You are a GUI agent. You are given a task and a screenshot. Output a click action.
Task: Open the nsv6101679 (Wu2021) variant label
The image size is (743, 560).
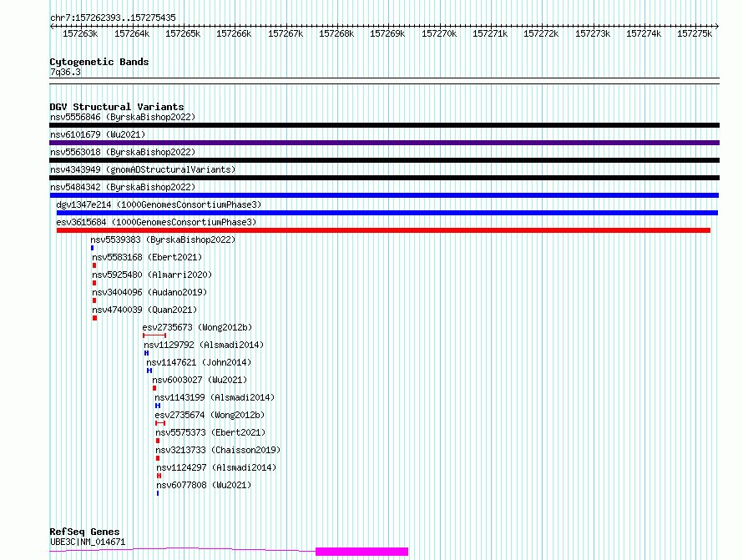[x=98, y=134]
